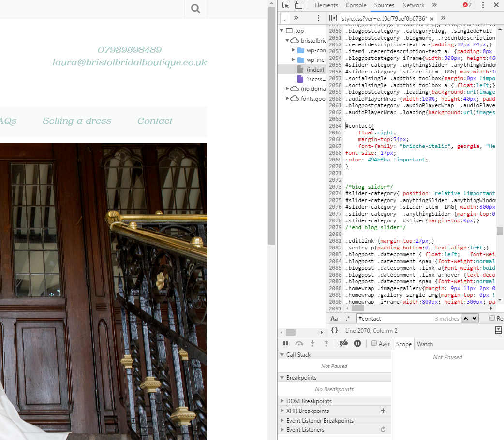
Task: Collapse the top frame tree node
Action: click(282, 30)
